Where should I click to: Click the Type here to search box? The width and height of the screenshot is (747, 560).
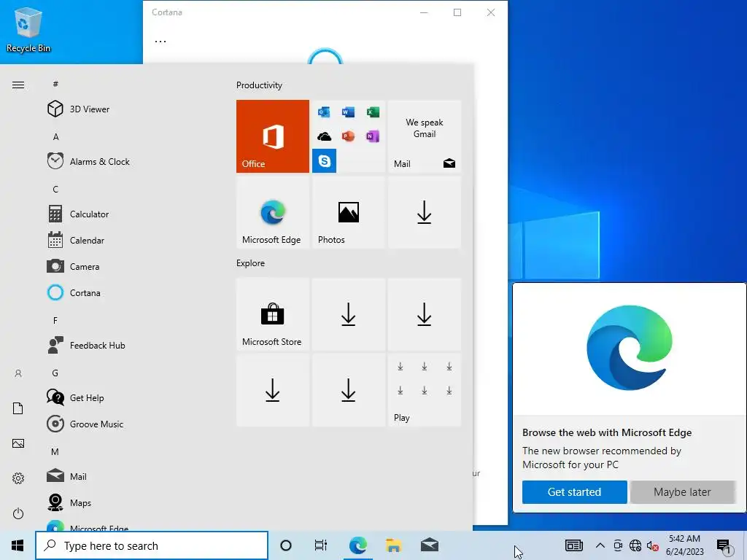(x=152, y=545)
